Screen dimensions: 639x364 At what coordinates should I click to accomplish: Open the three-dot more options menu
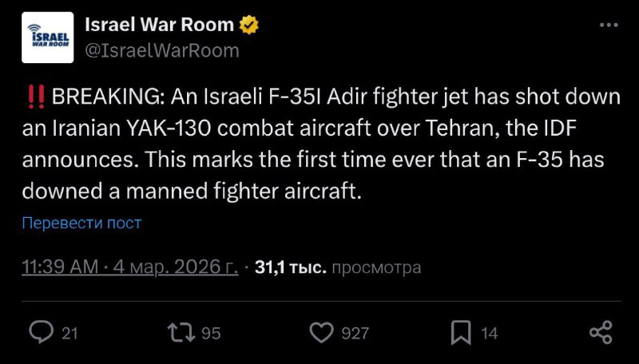pyautogui.click(x=608, y=26)
